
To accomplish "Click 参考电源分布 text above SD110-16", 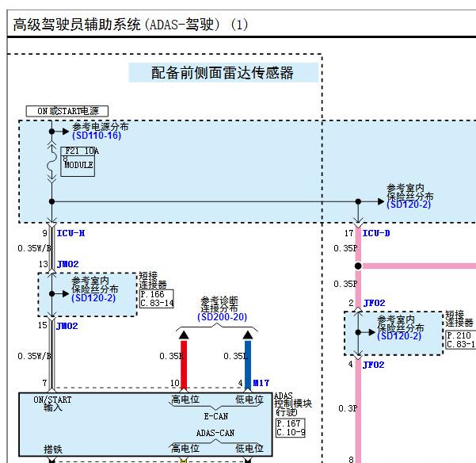I will click(x=100, y=126).
